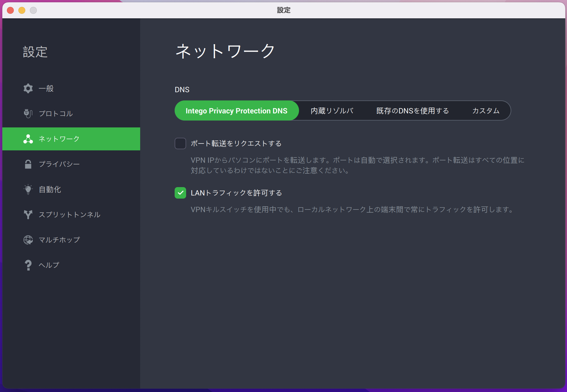Click the padlock icon beside プライバシー
The height and width of the screenshot is (392, 567).
(x=28, y=164)
